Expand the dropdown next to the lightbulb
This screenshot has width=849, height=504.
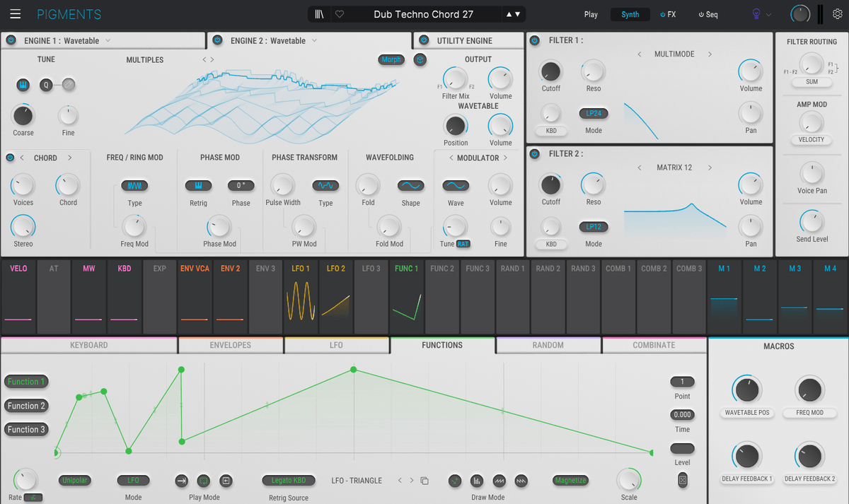[x=768, y=14]
